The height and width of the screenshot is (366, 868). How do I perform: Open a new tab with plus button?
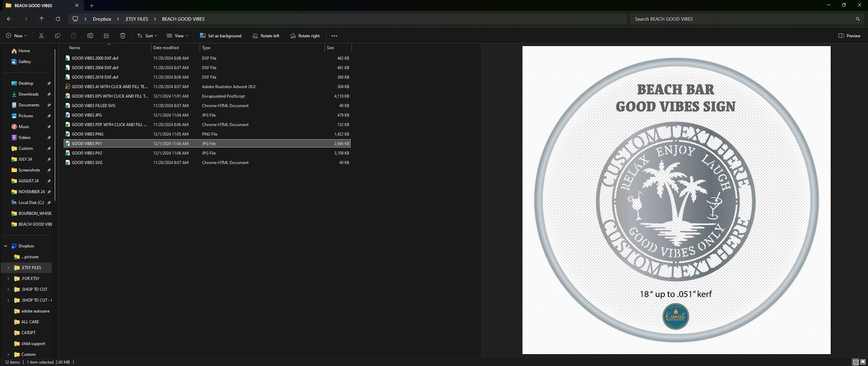[92, 5]
